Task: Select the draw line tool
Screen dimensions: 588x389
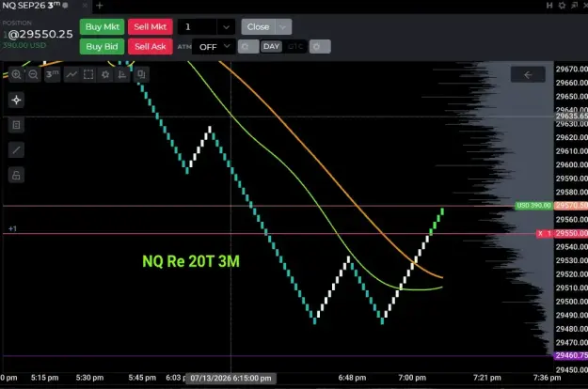Action: tap(16, 150)
